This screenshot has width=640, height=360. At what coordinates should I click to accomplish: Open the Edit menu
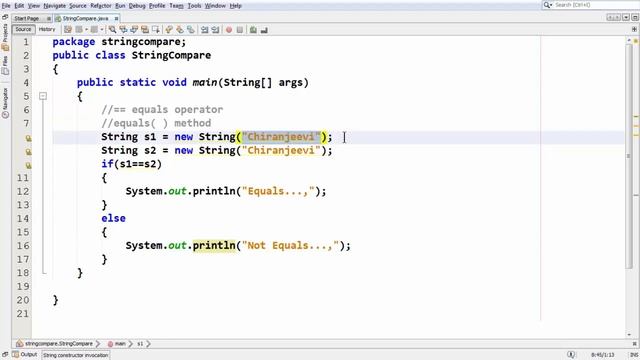click(x=19, y=6)
